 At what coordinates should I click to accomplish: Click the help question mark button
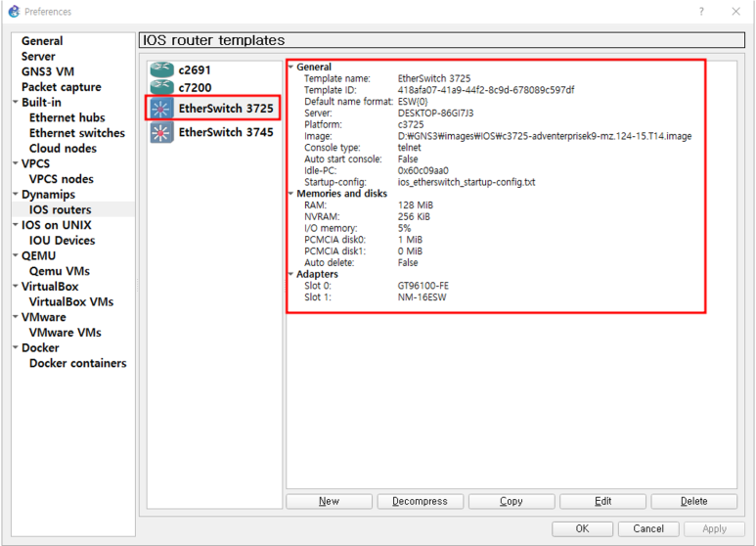(x=700, y=12)
